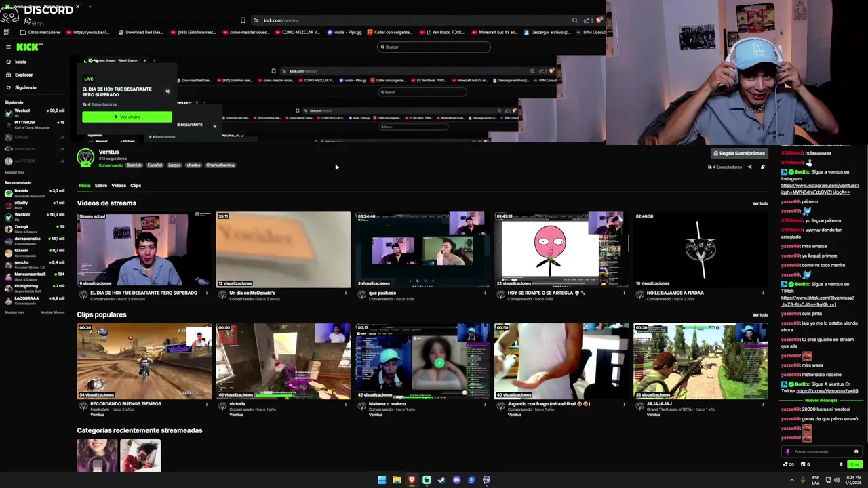868x488 pixels.
Task: Collapse list with Mostrar Menos
Action: [52, 312]
